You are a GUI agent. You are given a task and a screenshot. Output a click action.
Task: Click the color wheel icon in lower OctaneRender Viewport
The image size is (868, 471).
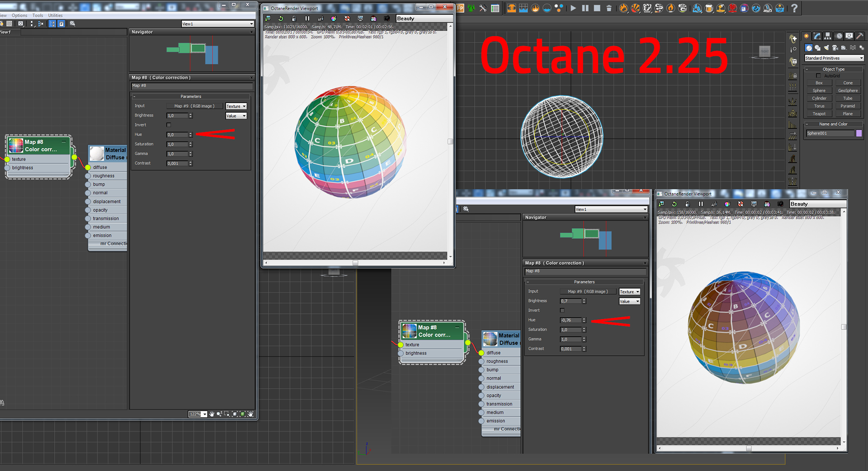pos(727,204)
